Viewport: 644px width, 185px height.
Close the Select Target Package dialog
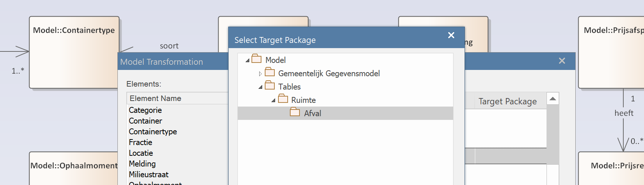pos(451,35)
